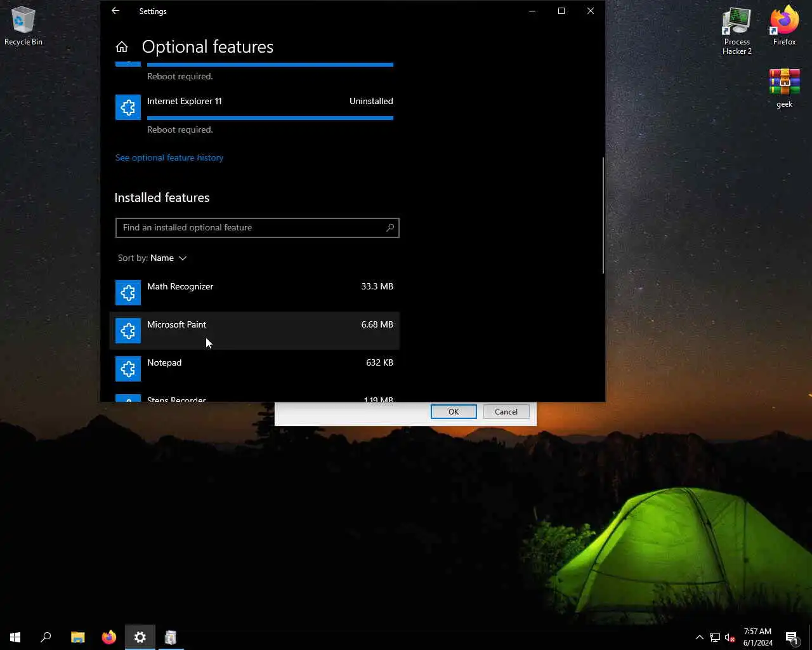Screen dimensions: 812x650
Task: Open the Sort by Name dropdown
Action: [x=152, y=258]
